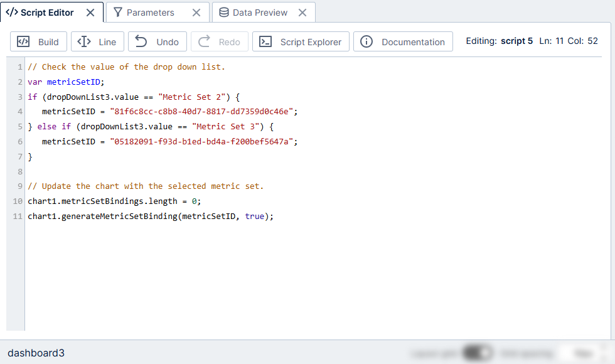This screenshot has width=615, height=364.
Task: Open the Script Explorer
Action: tap(301, 42)
